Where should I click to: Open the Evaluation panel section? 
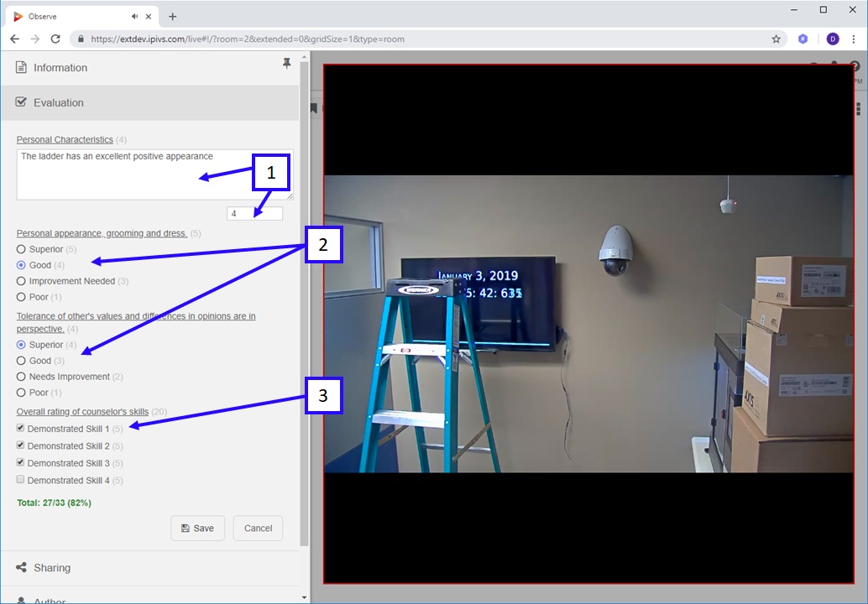click(149, 103)
